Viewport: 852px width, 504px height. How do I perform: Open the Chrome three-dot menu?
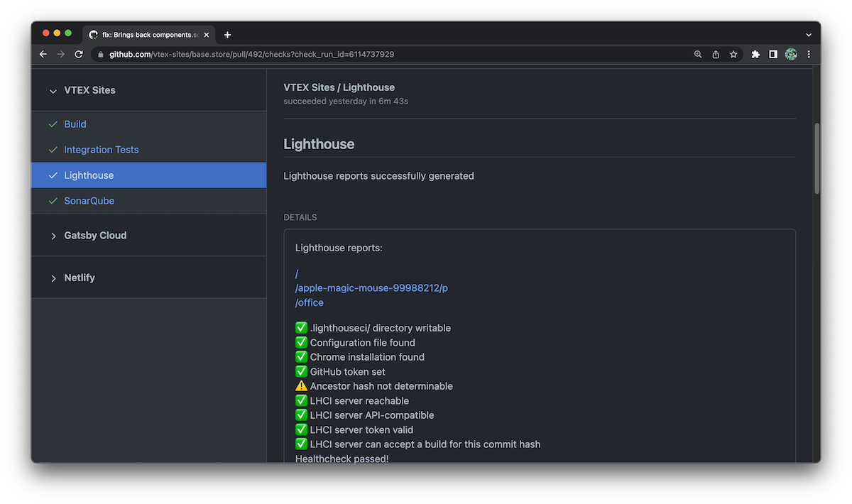pos(809,54)
